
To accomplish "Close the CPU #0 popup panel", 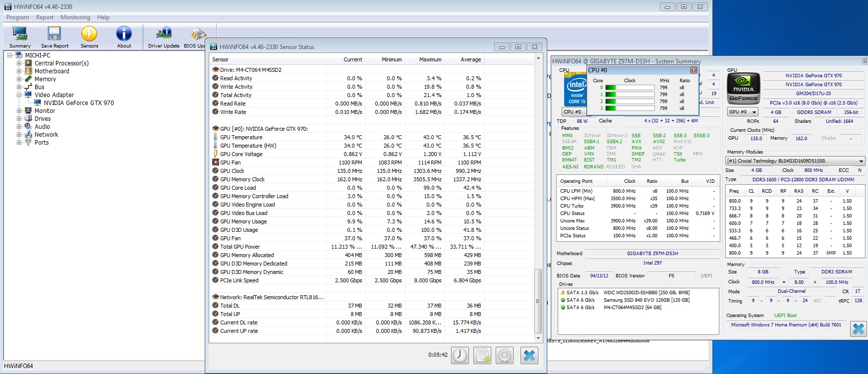I will click(694, 70).
